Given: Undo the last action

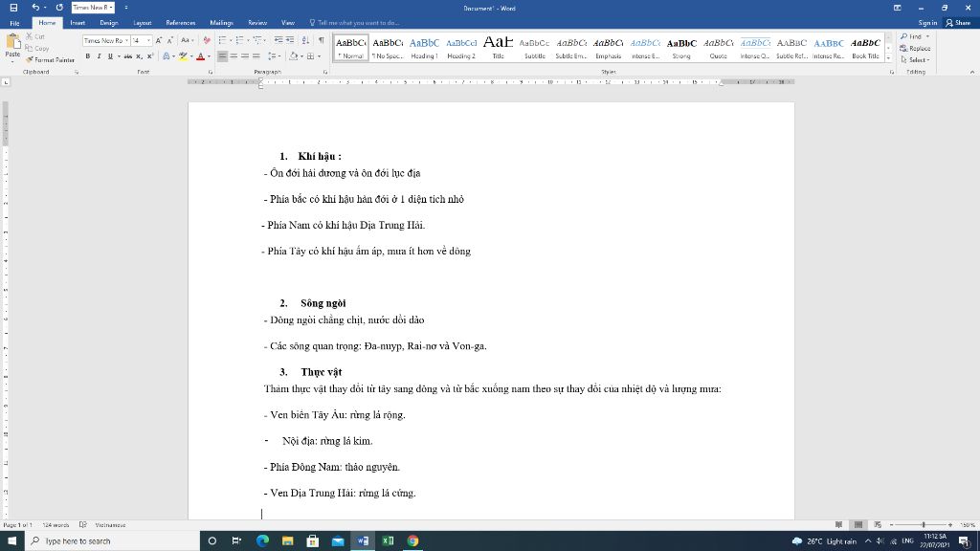Looking at the screenshot, I should 35,8.
